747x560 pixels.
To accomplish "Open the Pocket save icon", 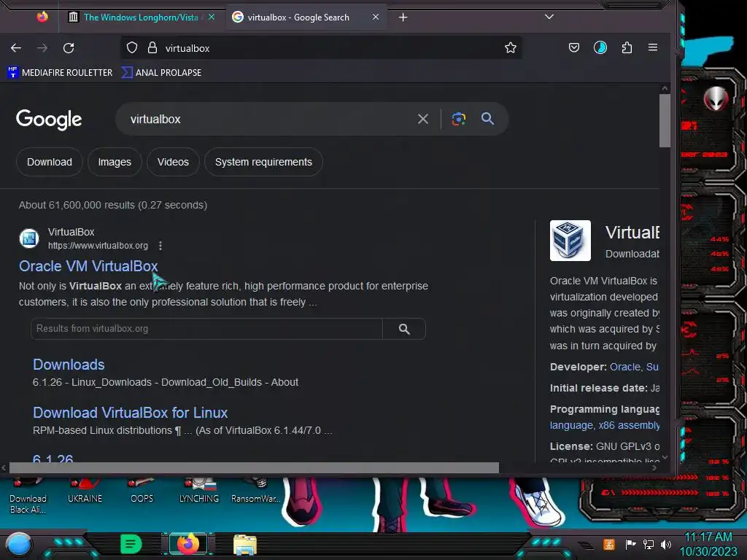I will (x=574, y=47).
